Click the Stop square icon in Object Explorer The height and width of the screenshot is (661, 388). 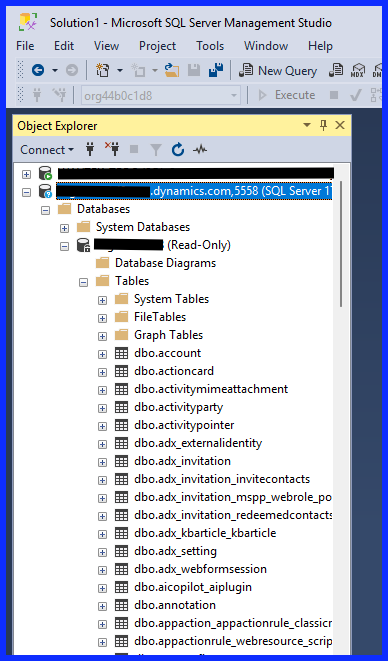[134, 149]
